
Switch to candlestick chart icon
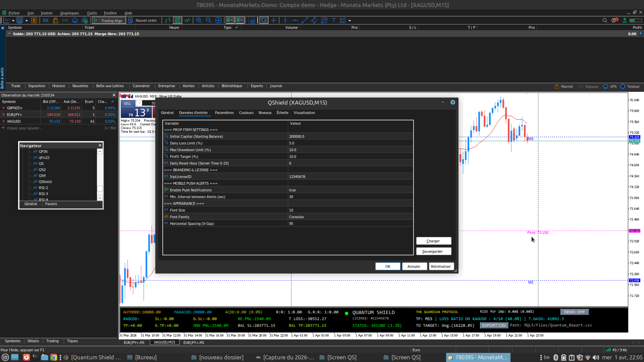(177, 20)
